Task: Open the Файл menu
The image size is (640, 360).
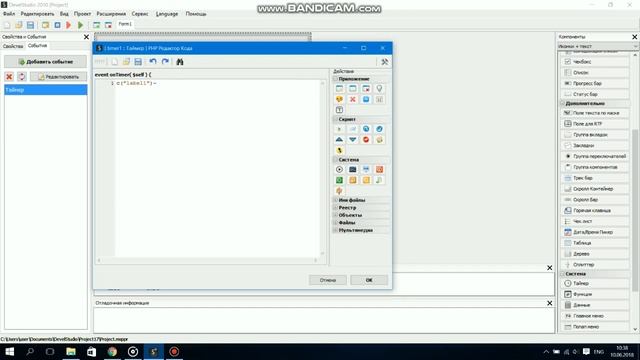Action: pyautogui.click(x=9, y=14)
